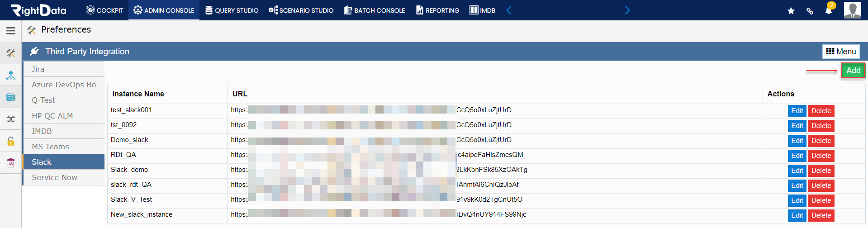Open the notifications bell icon
This screenshot has width=868, height=228.
[829, 10]
